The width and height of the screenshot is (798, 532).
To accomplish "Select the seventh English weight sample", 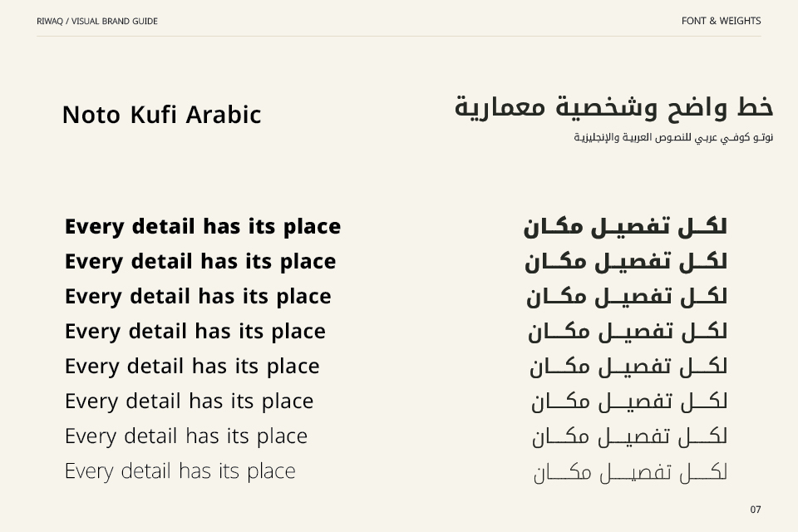I will coord(185,436).
